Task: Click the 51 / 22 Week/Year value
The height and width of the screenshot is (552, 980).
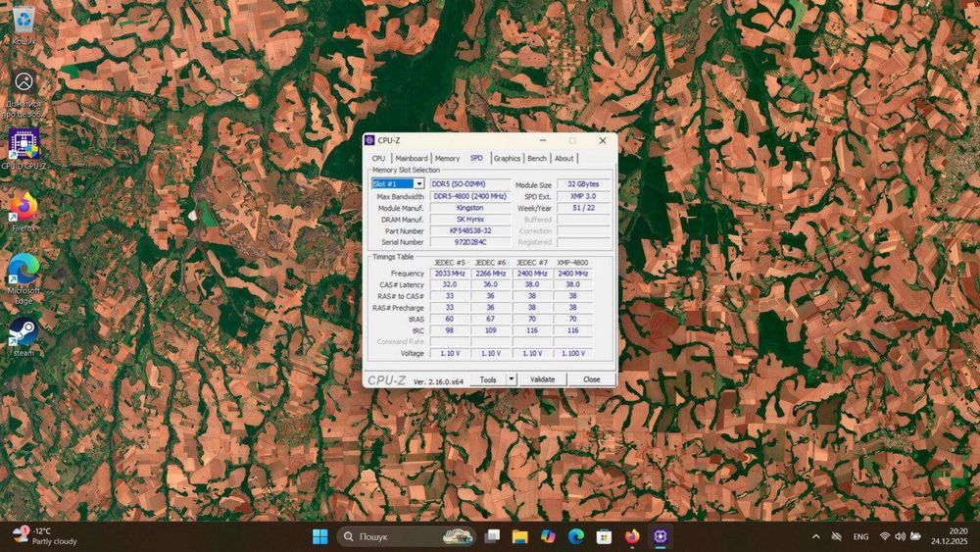Action: click(583, 208)
